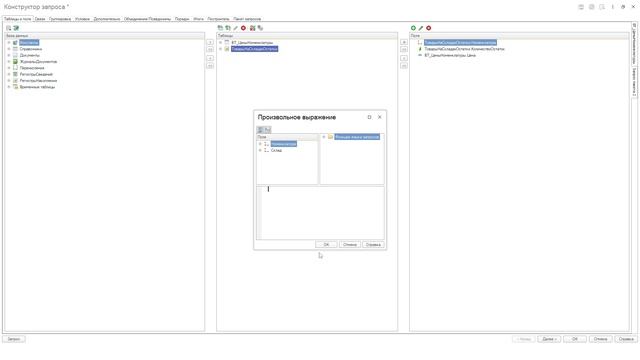Expand the Временные таблицы node

tap(9, 87)
